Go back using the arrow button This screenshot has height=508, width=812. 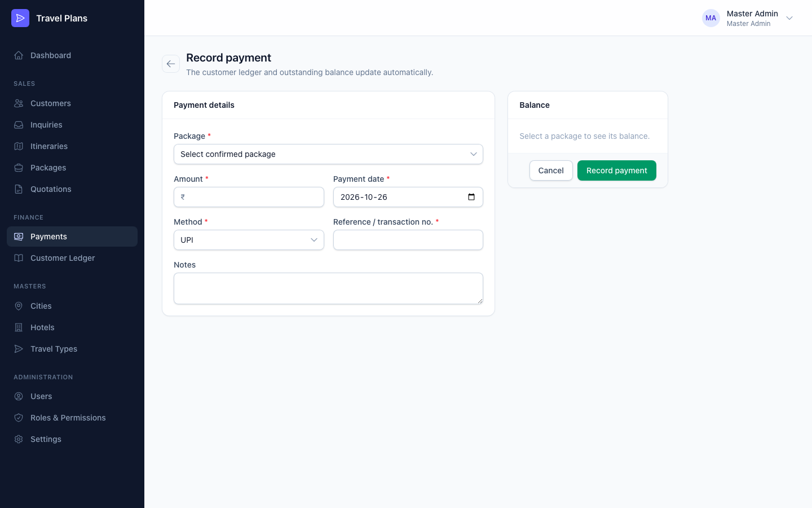171,64
